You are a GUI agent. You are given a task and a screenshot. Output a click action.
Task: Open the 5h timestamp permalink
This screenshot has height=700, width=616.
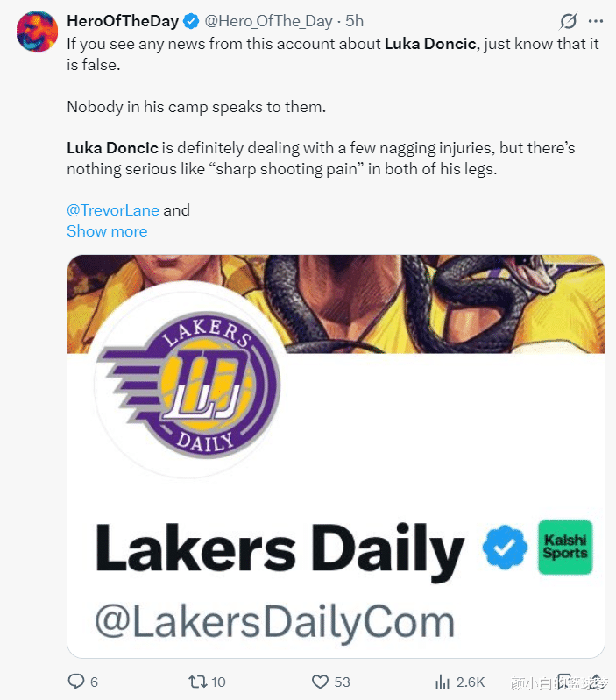pyautogui.click(x=354, y=21)
